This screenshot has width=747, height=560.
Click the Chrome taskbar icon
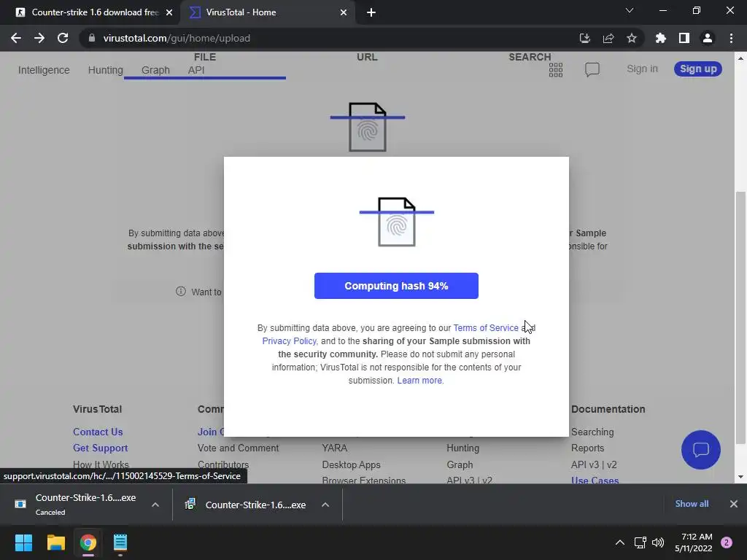tap(88, 542)
